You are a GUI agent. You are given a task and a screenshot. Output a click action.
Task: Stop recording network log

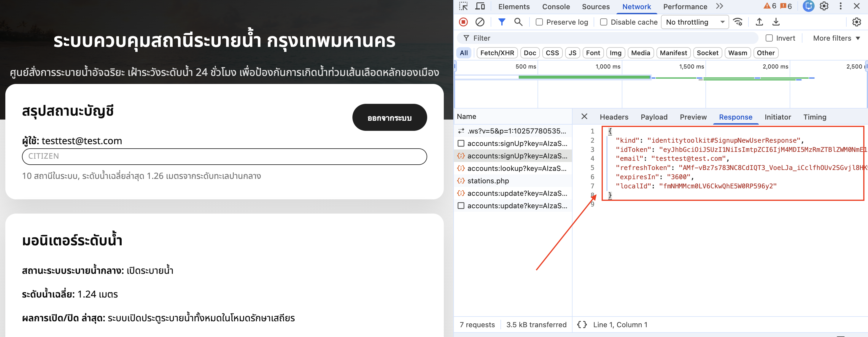point(463,22)
